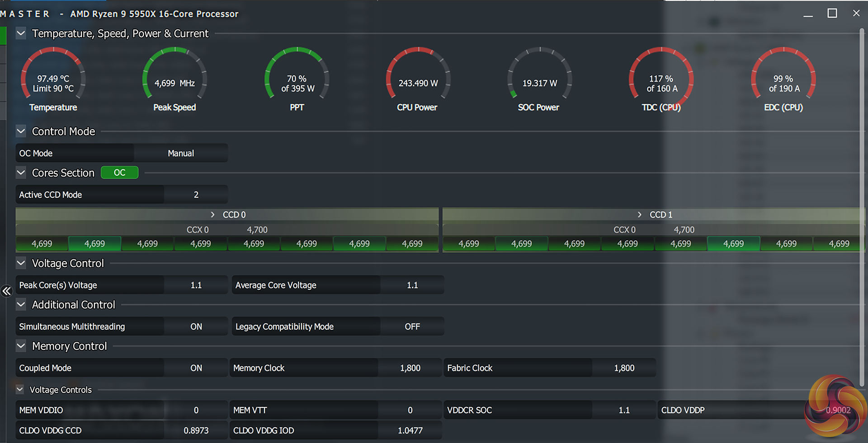Select the Manual OC Mode value
Viewport: 868px width, 443px height.
point(181,154)
